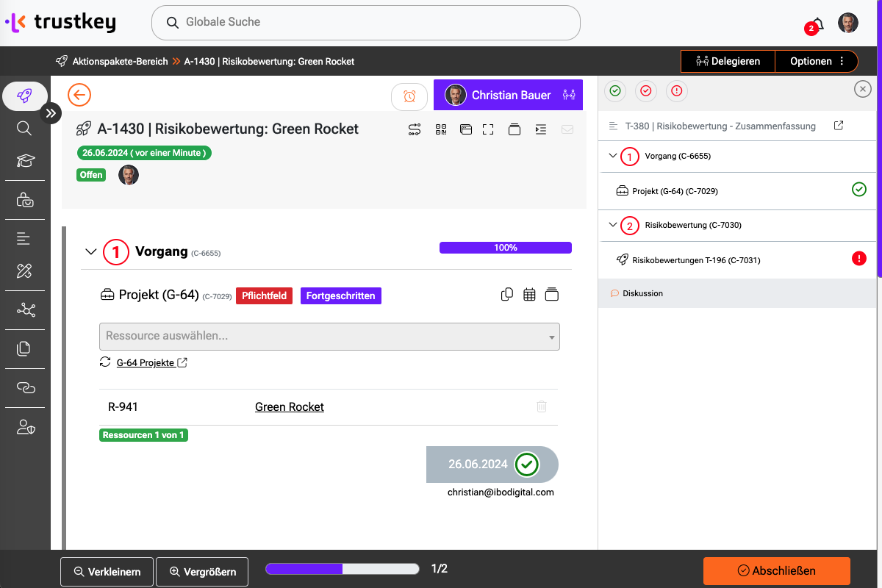882x588 pixels.
Task: Click the bottom page progress bar 1/2
Action: click(x=343, y=569)
